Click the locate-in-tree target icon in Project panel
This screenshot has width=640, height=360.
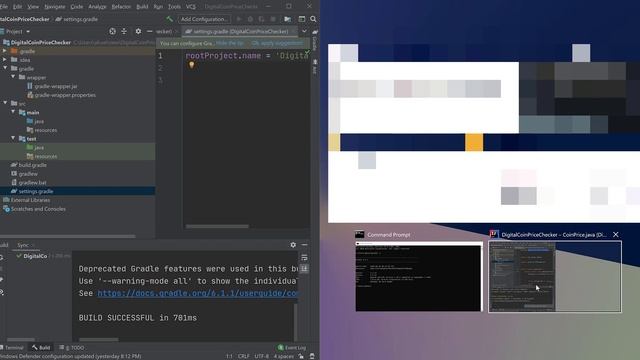[112, 31]
